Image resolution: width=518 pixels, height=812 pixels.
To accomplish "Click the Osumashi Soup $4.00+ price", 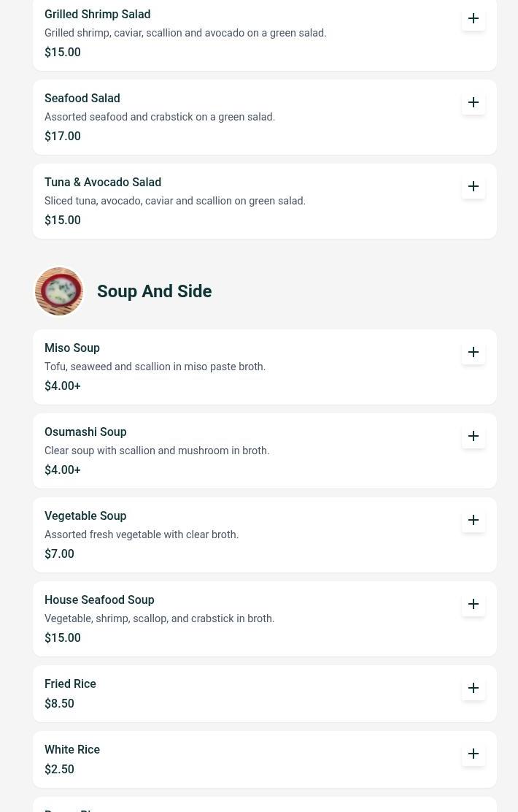I will click(63, 470).
